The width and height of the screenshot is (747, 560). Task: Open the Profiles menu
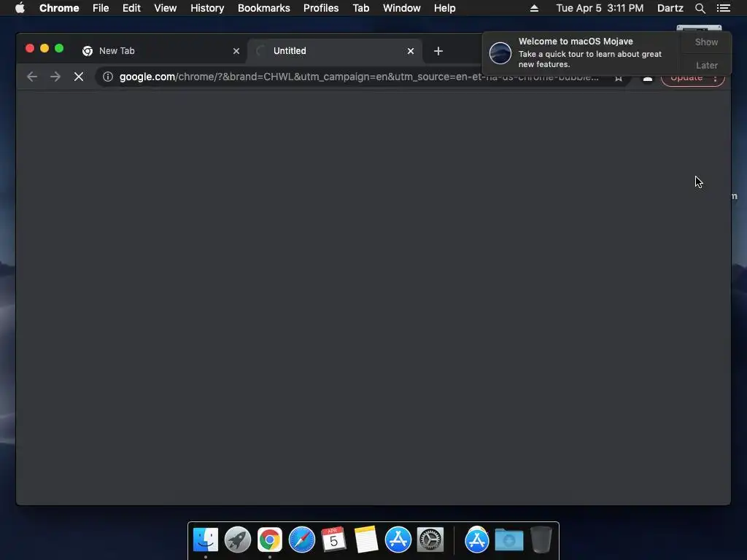pyautogui.click(x=321, y=8)
